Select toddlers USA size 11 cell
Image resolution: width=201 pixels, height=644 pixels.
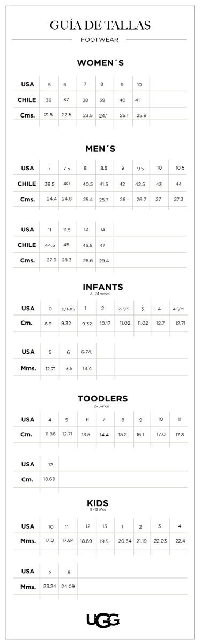[180, 419]
